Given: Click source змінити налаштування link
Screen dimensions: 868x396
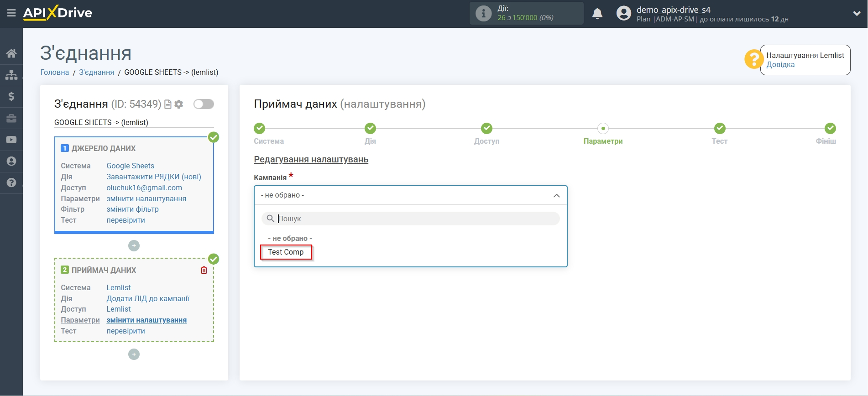Looking at the screenshot, I should pyautogui.click(x=146, y=199).
